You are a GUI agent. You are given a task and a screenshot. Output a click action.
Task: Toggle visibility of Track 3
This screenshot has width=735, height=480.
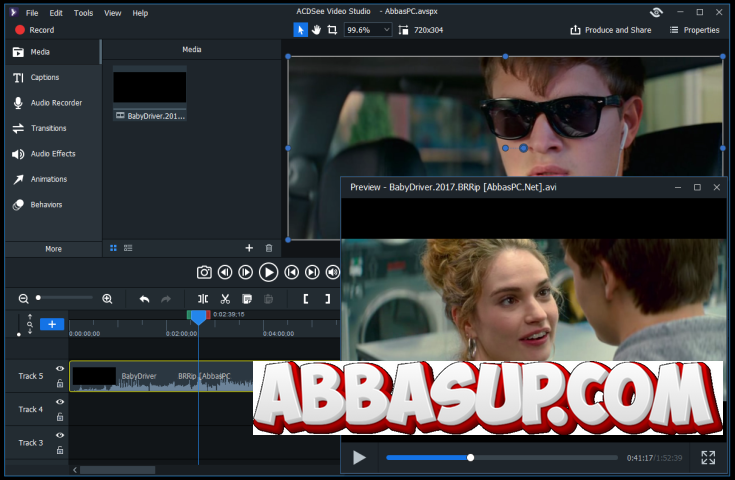point(60,435)
